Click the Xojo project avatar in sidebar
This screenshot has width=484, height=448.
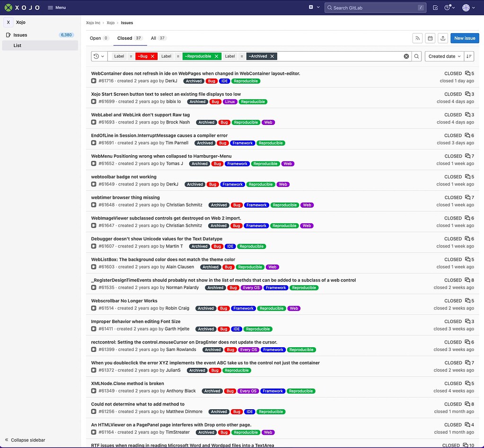click(x=9, y=22)
